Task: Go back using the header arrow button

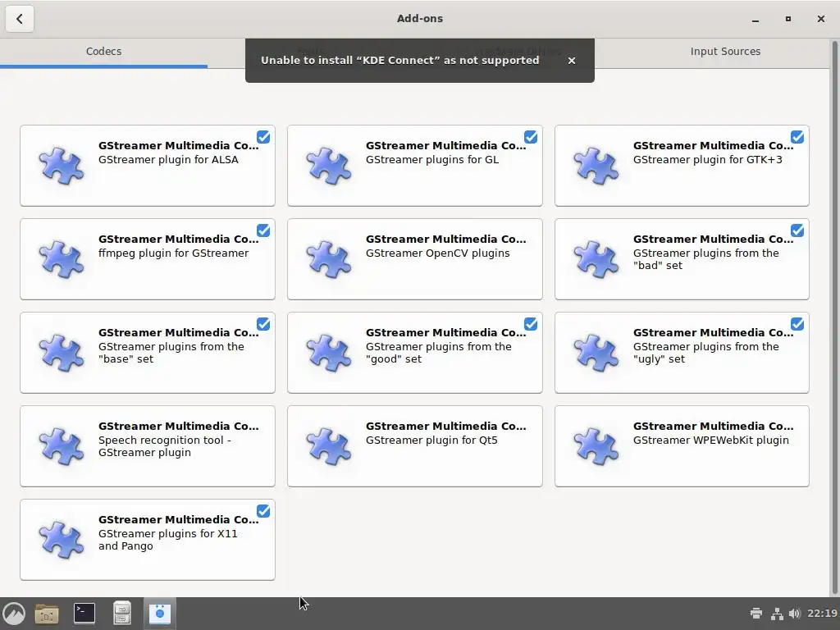Action: [x=20, y=19]
